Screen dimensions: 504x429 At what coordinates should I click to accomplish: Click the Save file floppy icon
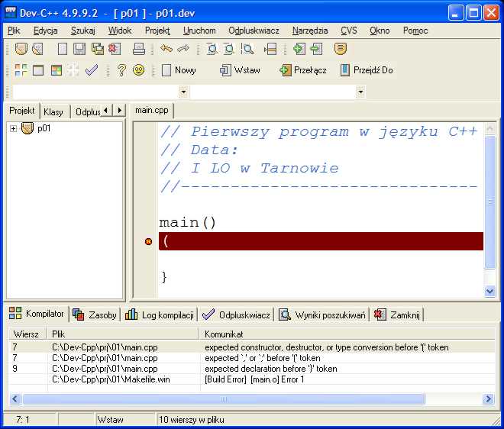(79, 50)
